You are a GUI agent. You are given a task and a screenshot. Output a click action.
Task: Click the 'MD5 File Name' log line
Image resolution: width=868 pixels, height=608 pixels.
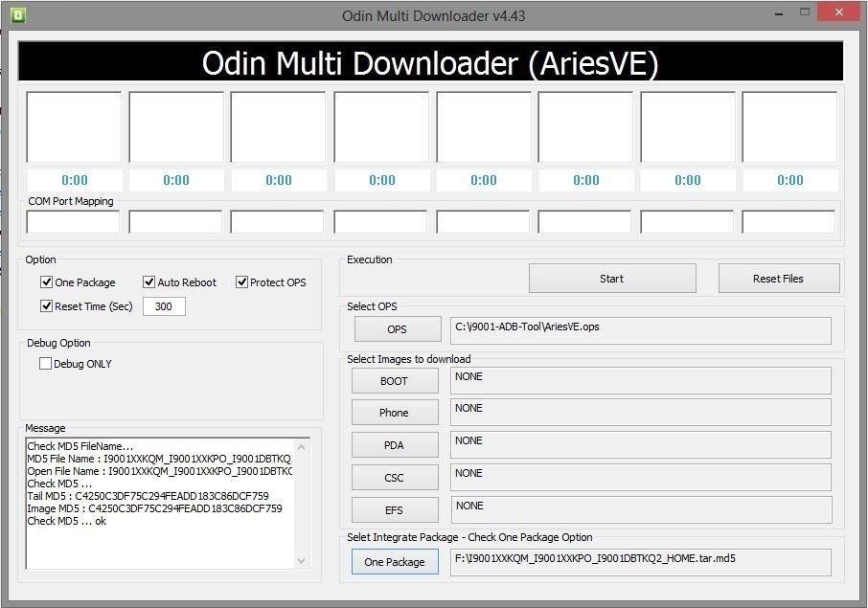[x=159, y=459]
